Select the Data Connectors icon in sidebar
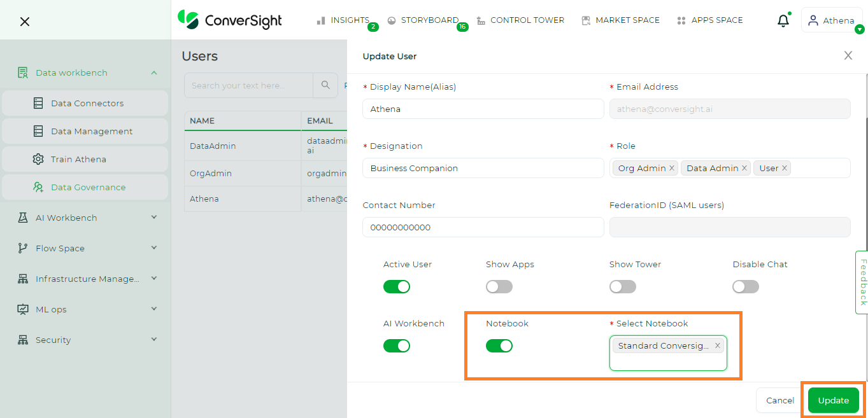The width and height of the screenshot is (868, 418). 38,102
